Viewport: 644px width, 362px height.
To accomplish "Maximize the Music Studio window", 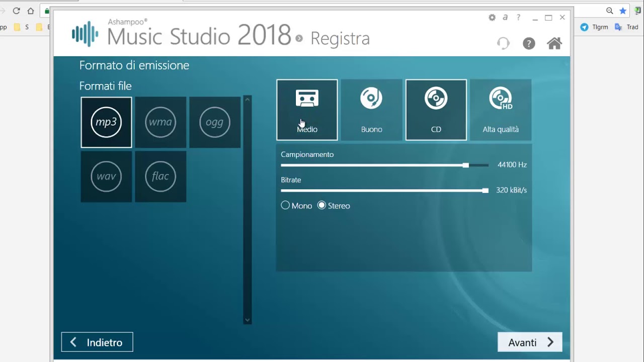I will tap(548, 18).
